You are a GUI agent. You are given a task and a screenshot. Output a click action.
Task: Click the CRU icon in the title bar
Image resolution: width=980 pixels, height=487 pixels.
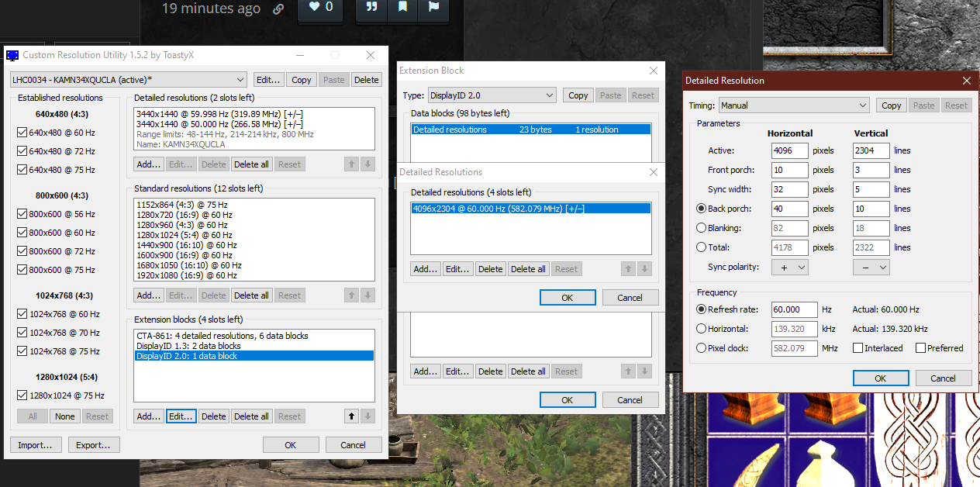tap(12, 54)
